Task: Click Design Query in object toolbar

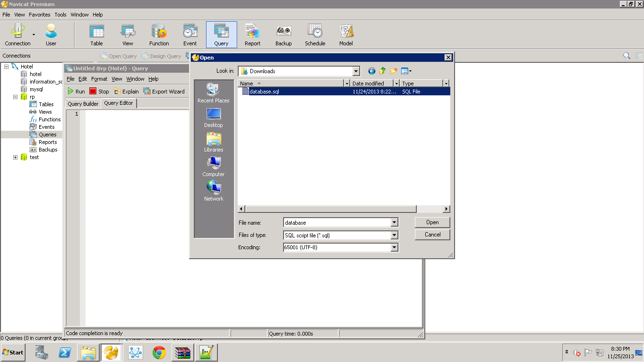Action: (x=161, y=56)
